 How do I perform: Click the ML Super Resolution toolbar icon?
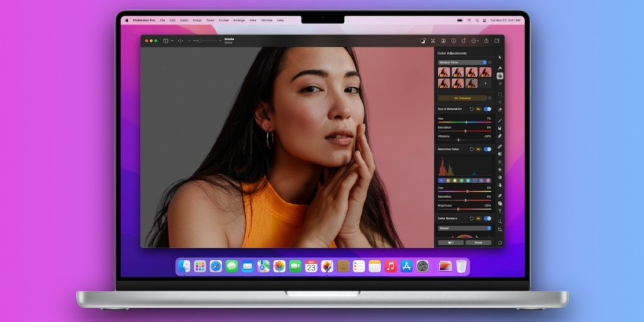point(433,41)
